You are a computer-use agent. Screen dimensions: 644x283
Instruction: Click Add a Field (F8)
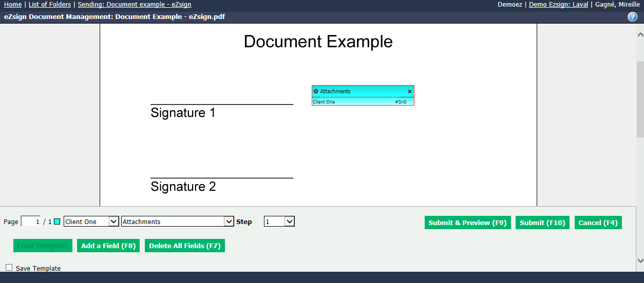tap(108, 246)
